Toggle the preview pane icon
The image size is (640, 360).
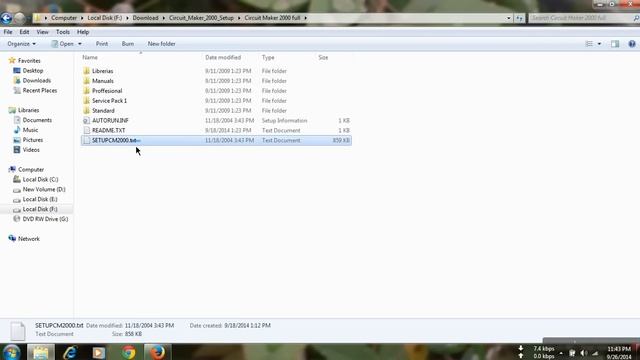(615, 44)
